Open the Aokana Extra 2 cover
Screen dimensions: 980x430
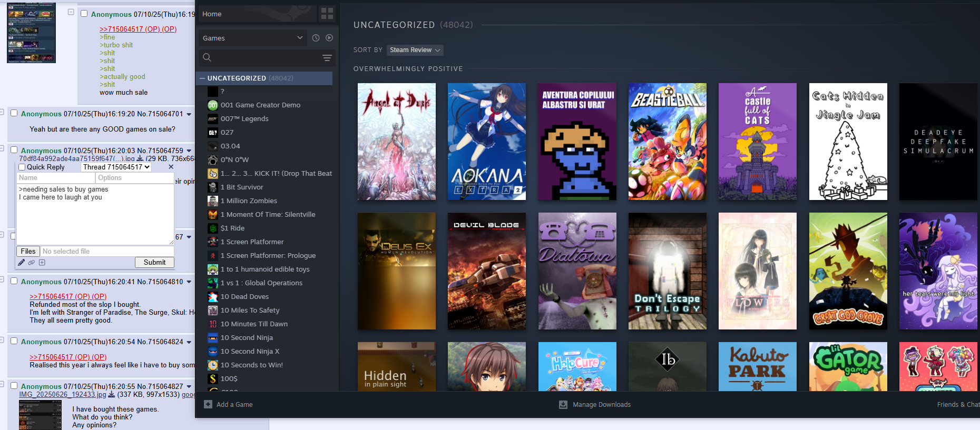click(x=487, y=142)
